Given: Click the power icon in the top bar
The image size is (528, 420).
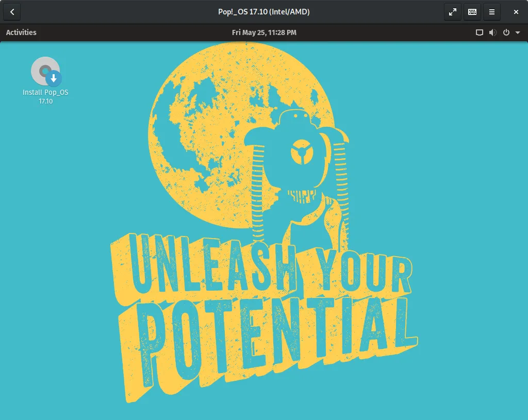Looking at the screenshot, I should [506, 32].
